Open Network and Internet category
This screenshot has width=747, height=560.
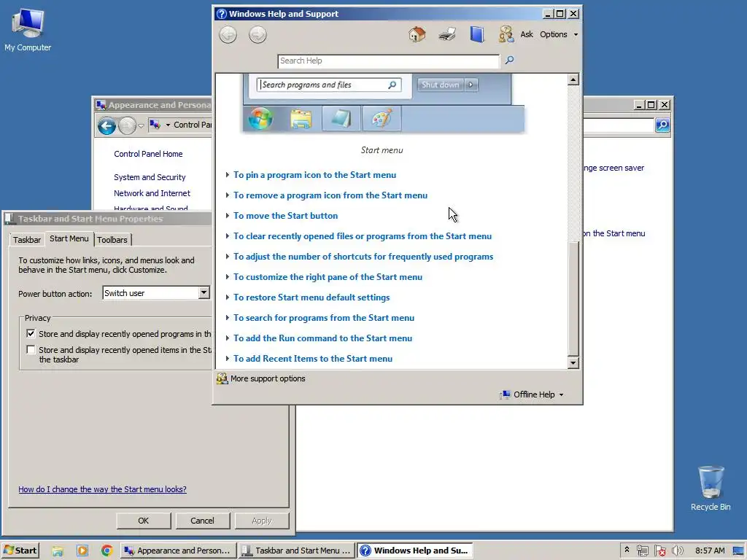pyautogui.click(x=152, y=193)
